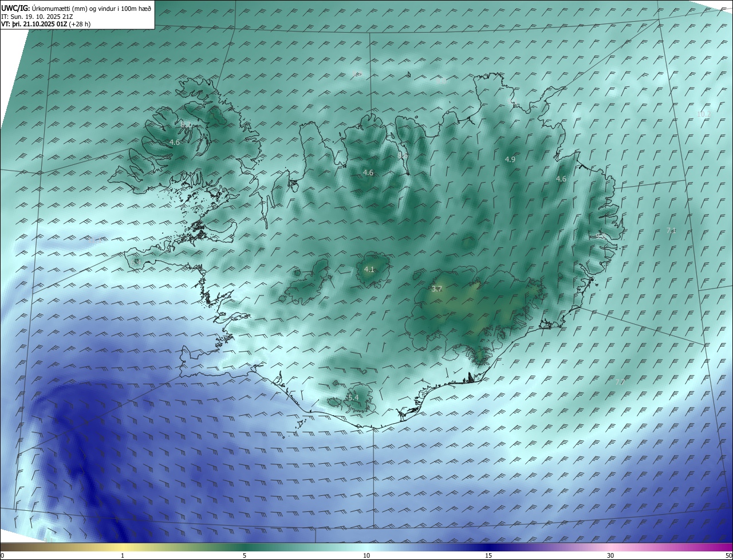Click the color scale label "5"
This screenshot has width=733, height=560.
(245, 555)
